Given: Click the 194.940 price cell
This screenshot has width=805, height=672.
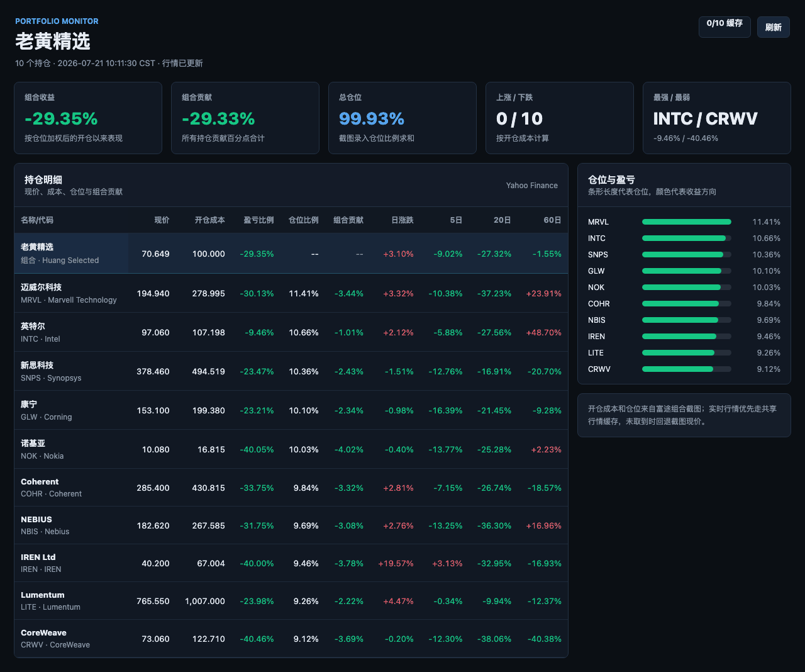Looking at the screenshot, I should click(x=153, y=294).
